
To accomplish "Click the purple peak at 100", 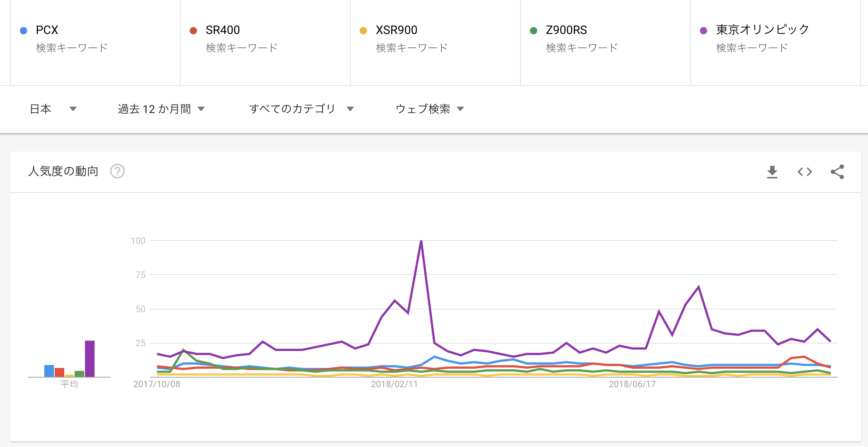I will [x=421, y=241].
